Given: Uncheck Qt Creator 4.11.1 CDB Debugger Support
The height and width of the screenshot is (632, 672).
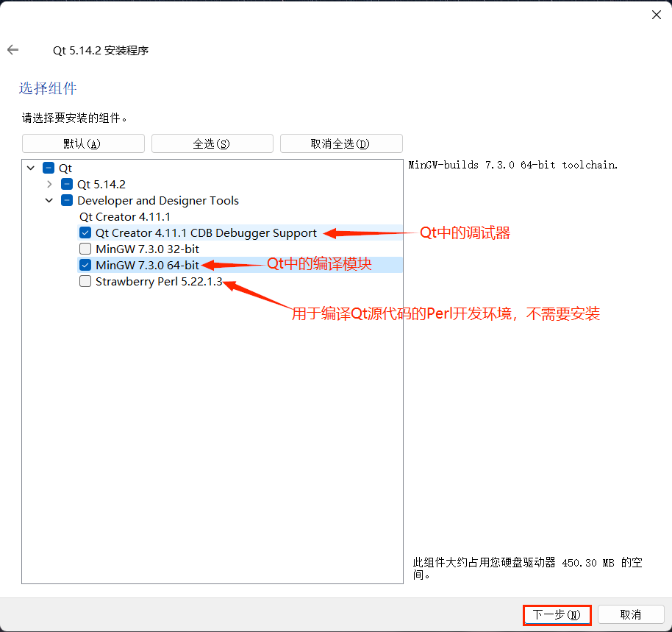Looking at the screenshot, I should point(85,232).
